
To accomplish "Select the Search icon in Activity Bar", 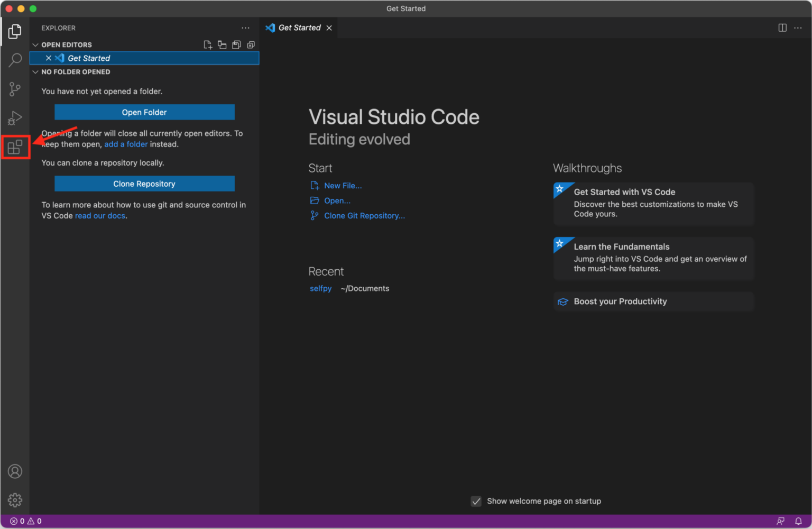I will tap(15, 60).
